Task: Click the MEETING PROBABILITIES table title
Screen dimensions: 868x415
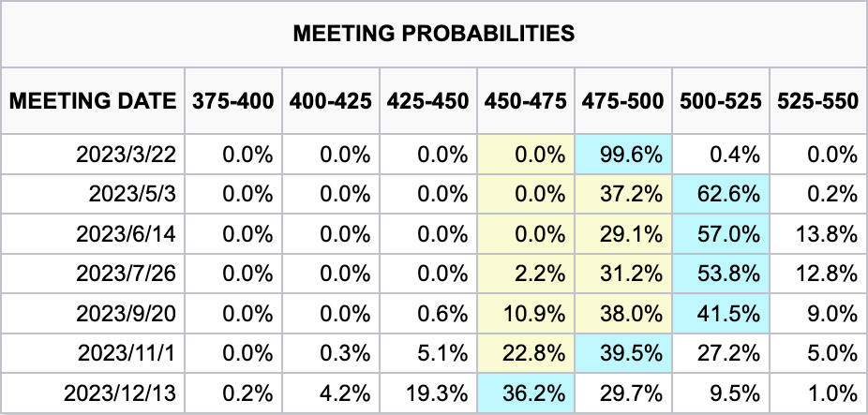Action: [x=433, y=34]
